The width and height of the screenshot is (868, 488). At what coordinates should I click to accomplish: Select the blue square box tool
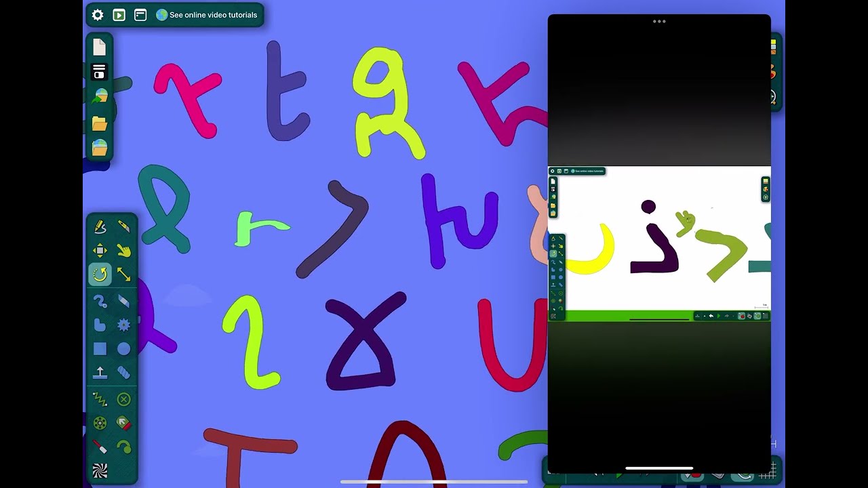(100, 348)
